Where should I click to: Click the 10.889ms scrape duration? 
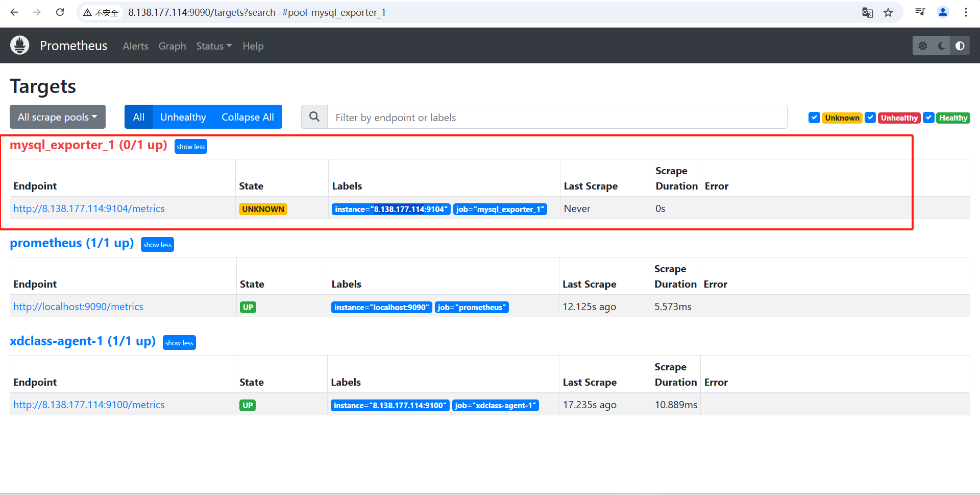[676, 405]
